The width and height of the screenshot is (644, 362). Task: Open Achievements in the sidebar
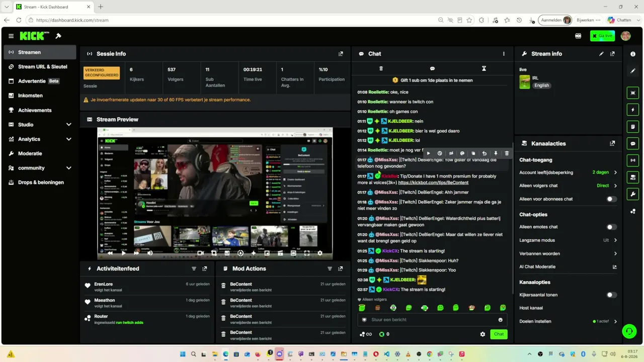tap(40, 110)
